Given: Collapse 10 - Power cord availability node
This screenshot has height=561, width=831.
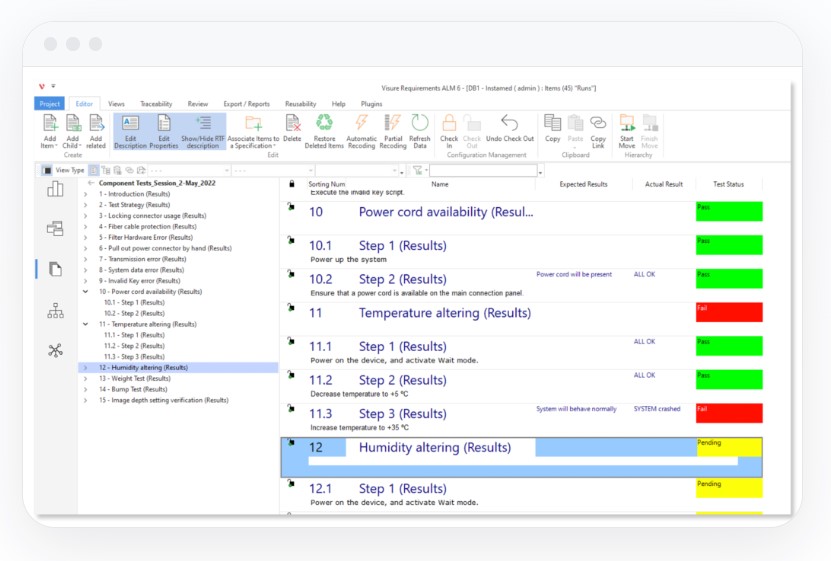Looking at the screenshot, I should (x=85, y=292).
